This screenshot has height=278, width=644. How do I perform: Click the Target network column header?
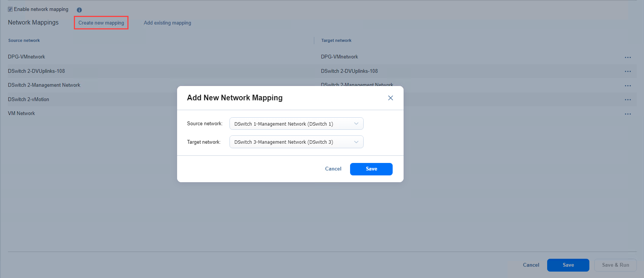[x=336, y=40]
